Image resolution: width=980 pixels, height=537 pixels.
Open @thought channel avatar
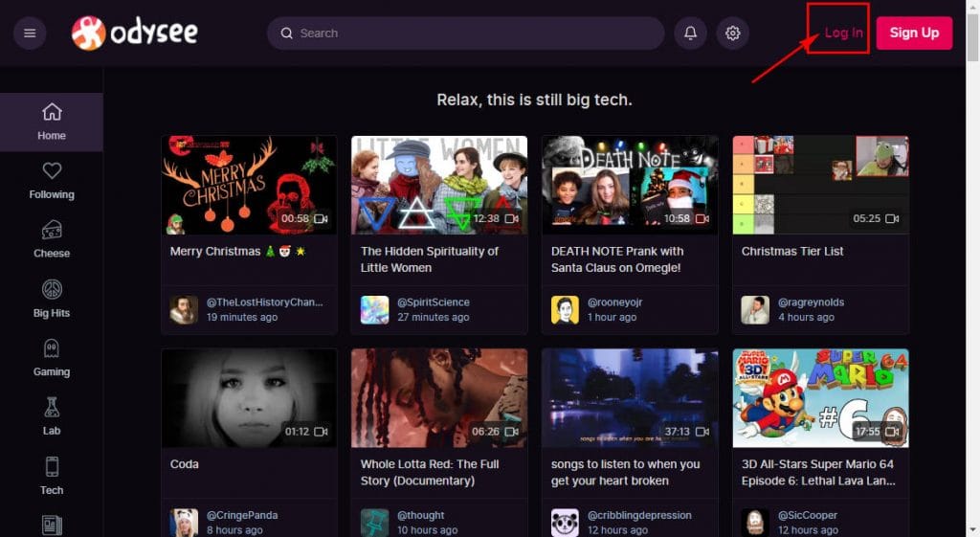tap(374, 523)
